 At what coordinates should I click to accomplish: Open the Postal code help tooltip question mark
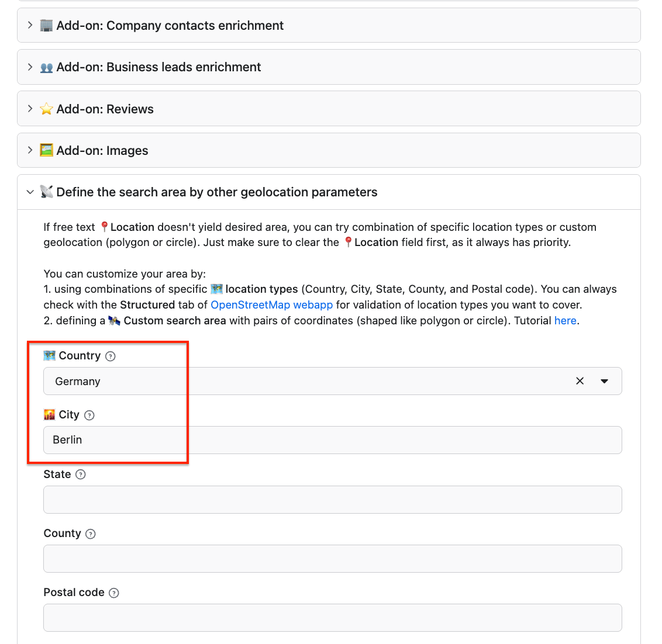[x=115, y=593]
